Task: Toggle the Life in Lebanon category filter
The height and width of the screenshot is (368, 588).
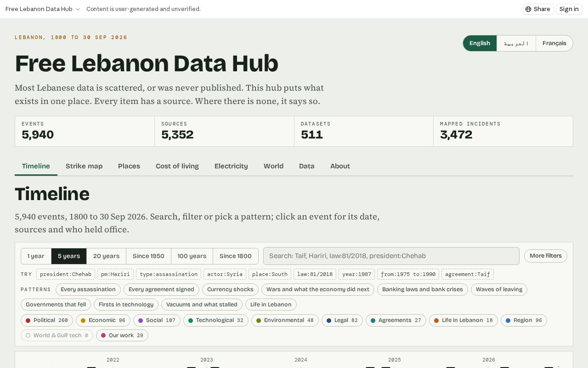Action: (x=464, y=320)
